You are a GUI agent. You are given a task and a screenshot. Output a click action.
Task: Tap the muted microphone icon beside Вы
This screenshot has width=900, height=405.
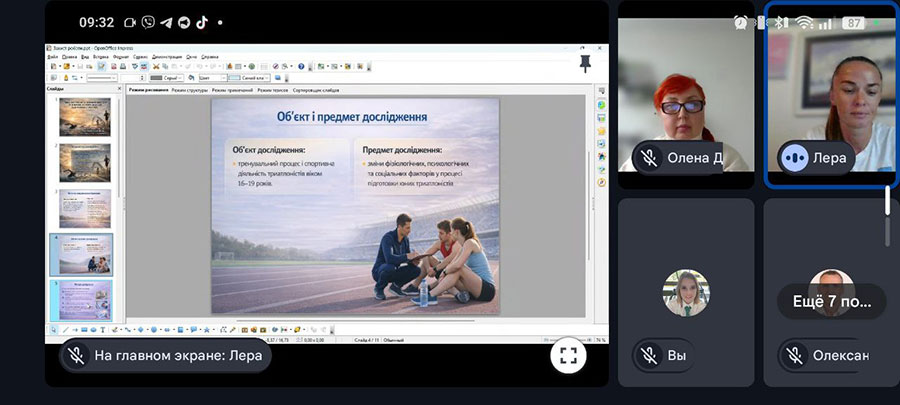click(649, 355)
